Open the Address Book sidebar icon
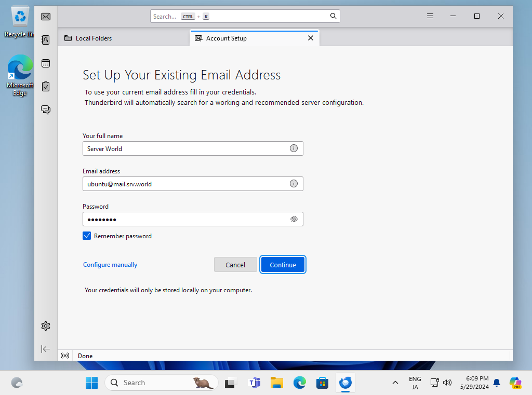This screenshot has height=395, width=532. tap(46, 40)
